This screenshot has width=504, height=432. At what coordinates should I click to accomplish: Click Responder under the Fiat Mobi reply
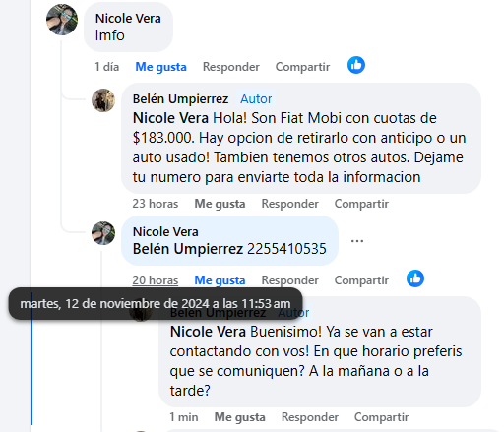click(x=289, y=204)
